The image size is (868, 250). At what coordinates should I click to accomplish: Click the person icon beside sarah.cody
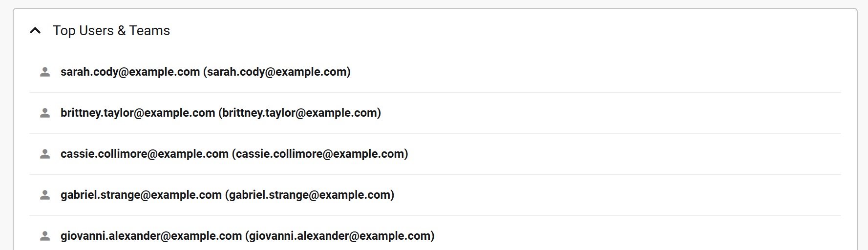pyautogui.click(x=45, y=72)
